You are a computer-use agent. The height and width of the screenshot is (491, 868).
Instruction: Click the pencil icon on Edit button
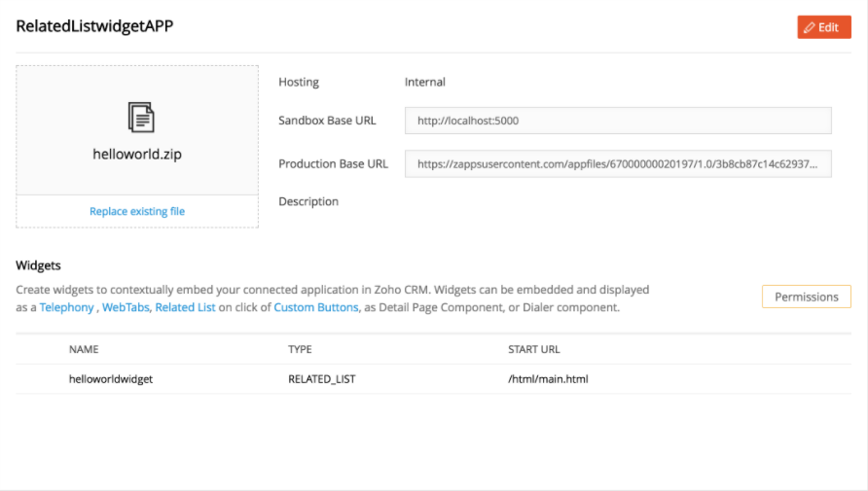[x=810, y=27]
